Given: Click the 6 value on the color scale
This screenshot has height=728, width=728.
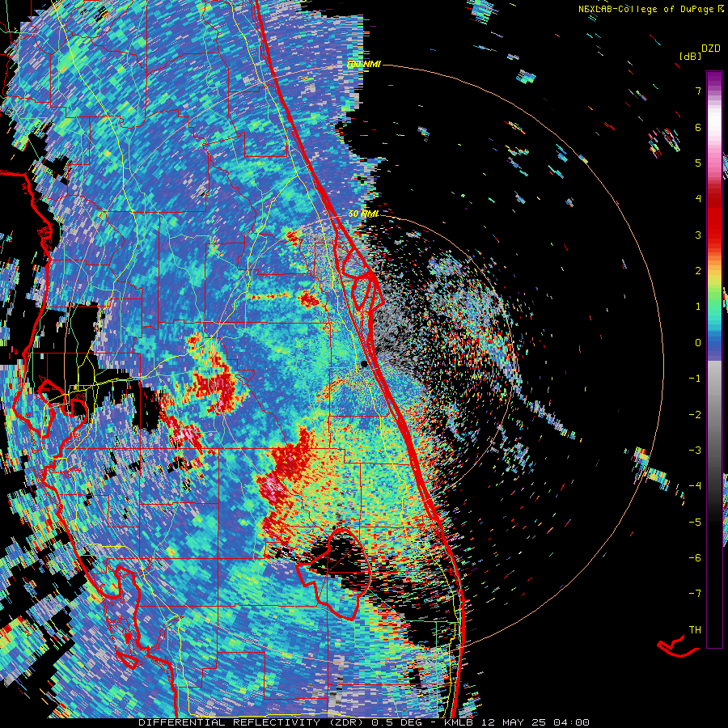Looking at the screenshot, I should (x=698, y=127).
